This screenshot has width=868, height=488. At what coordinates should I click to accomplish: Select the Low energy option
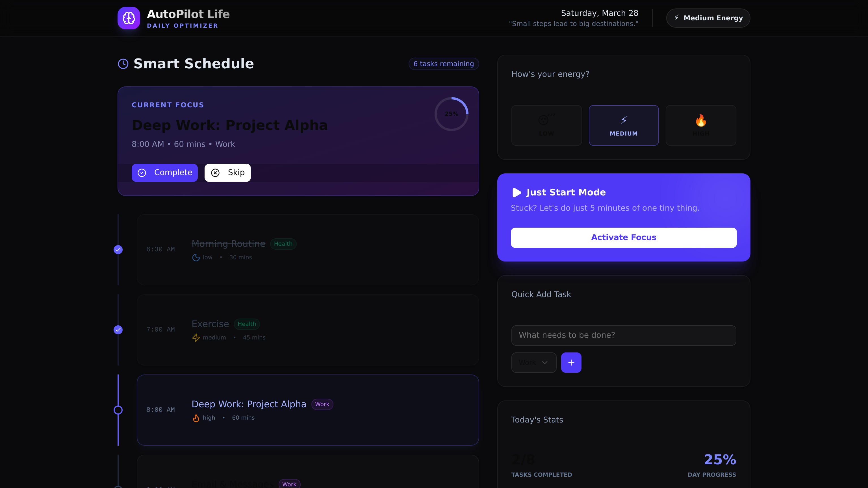pos(546,125)
